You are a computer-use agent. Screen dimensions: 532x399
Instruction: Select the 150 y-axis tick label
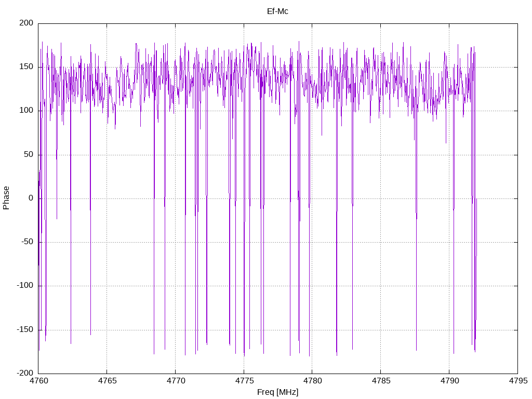(26, 67)
